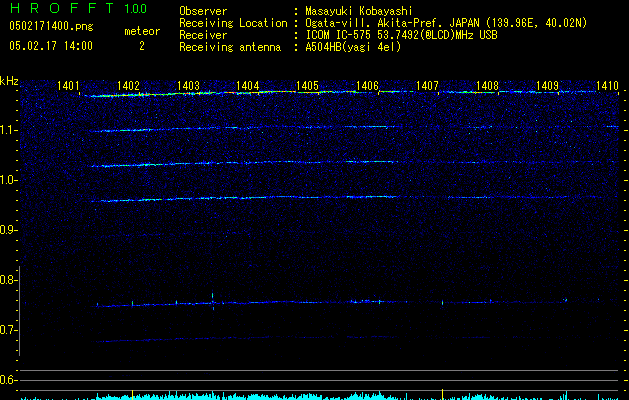Click the 1410 time marker
Image resolution: width=629 pixels, height=400 pixels.
(x=607, y=86)
